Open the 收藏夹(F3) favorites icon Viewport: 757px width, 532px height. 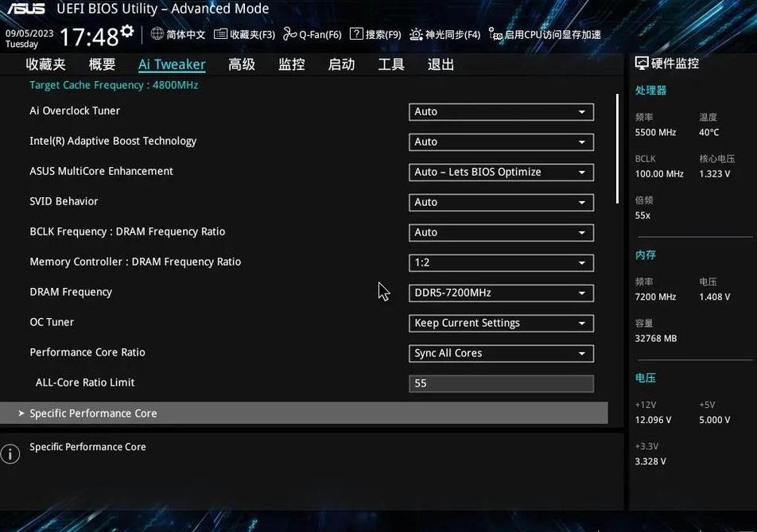coord(220,33)
